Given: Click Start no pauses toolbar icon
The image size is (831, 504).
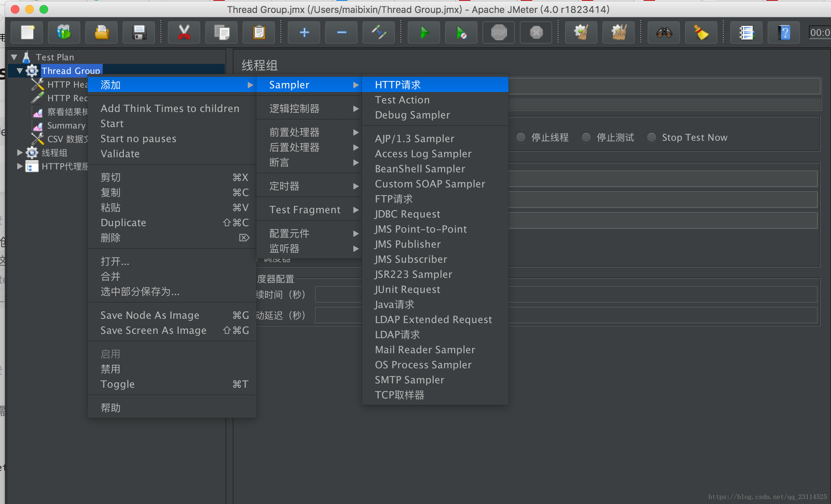Looking at the screenshot, I should 461,33.
